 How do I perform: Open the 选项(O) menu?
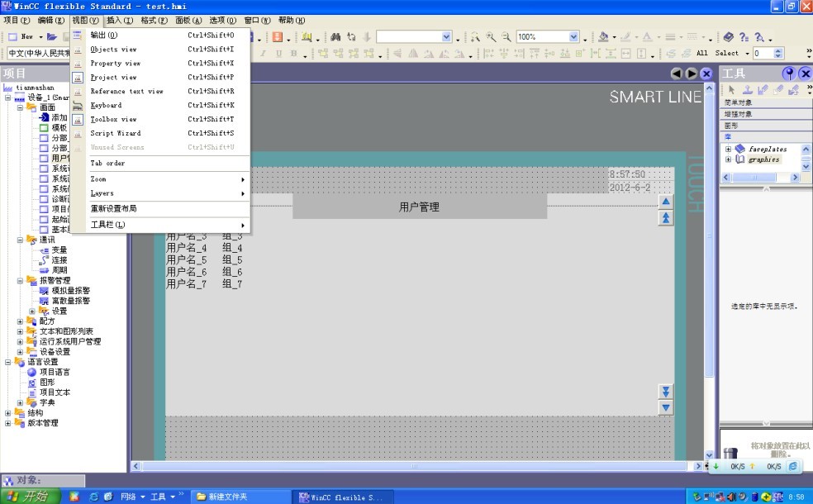[x=222, y=20]
